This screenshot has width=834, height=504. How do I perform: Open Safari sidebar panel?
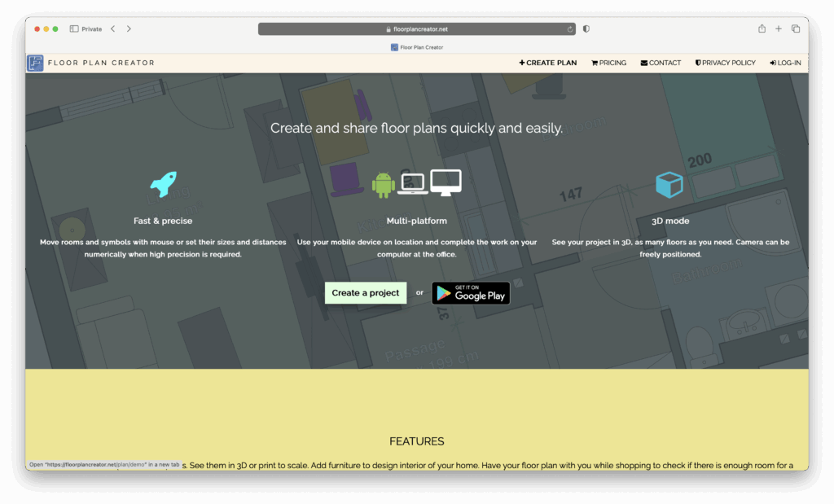coord(74,28)
